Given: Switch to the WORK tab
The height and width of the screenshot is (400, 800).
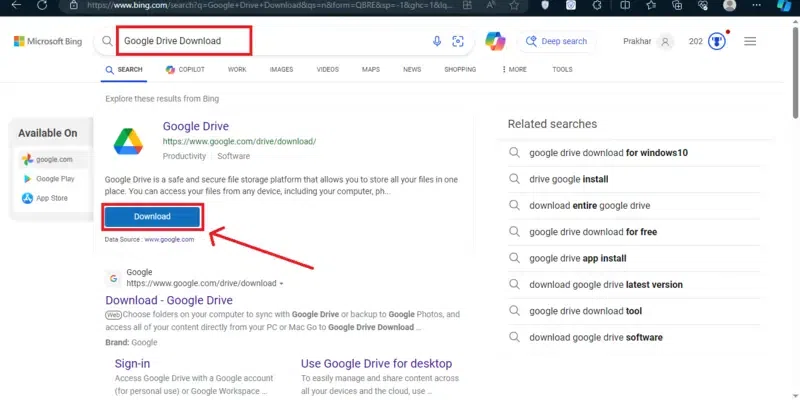Looking at the screenshot, I should click(x=237, y=70).
